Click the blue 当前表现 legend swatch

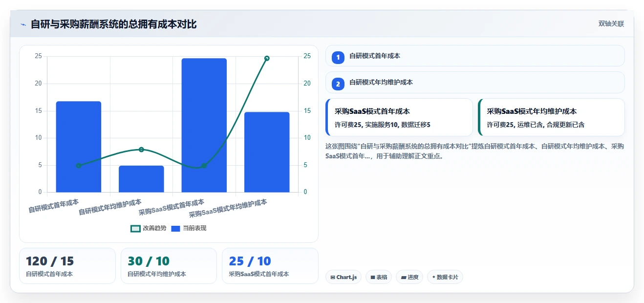pyautogui.click(x=176, y=229)
